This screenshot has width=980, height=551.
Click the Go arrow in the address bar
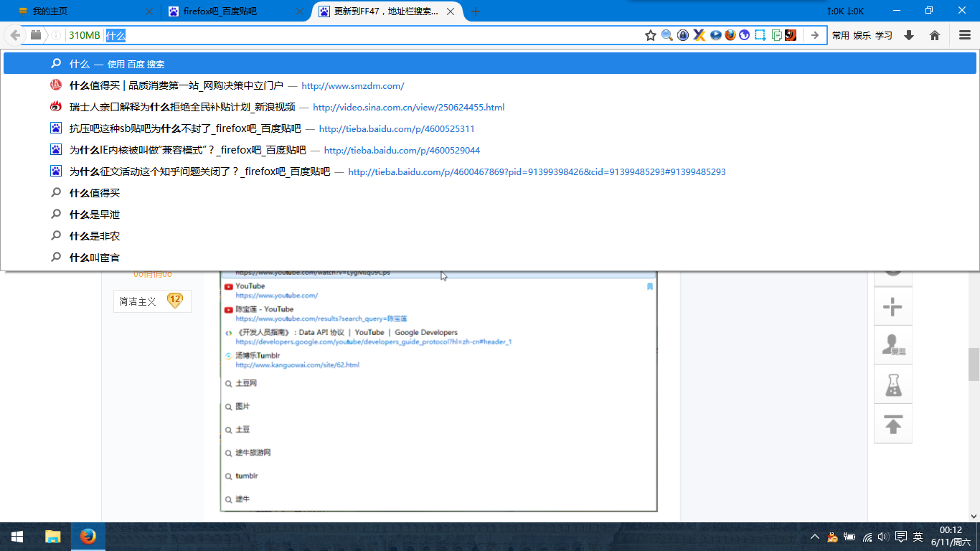(x=814, y=35)
